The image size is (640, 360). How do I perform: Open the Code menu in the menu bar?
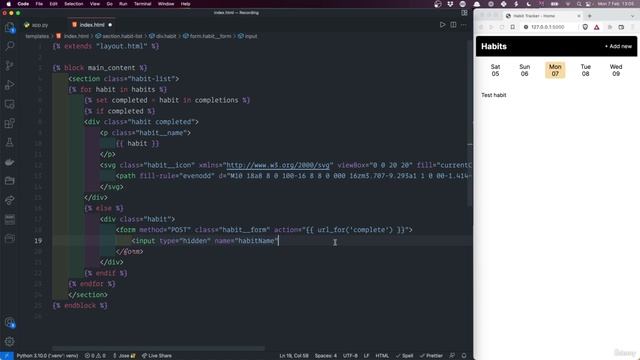[23, 4]
